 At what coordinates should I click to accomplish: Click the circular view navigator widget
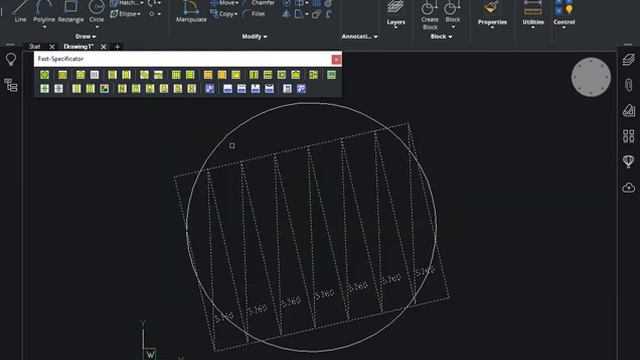pyautogui.click(x=591, y=77)
